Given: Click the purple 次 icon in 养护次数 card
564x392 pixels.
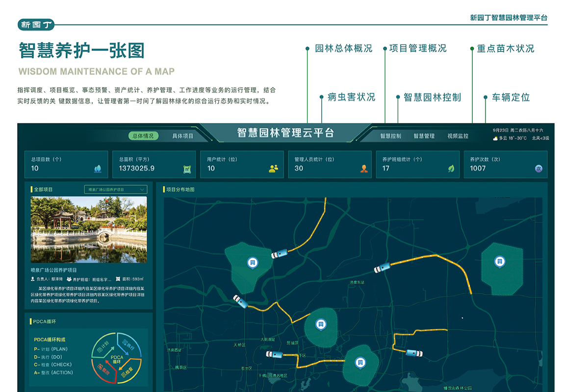Looking at the screenshot, I should click(538, 169).
